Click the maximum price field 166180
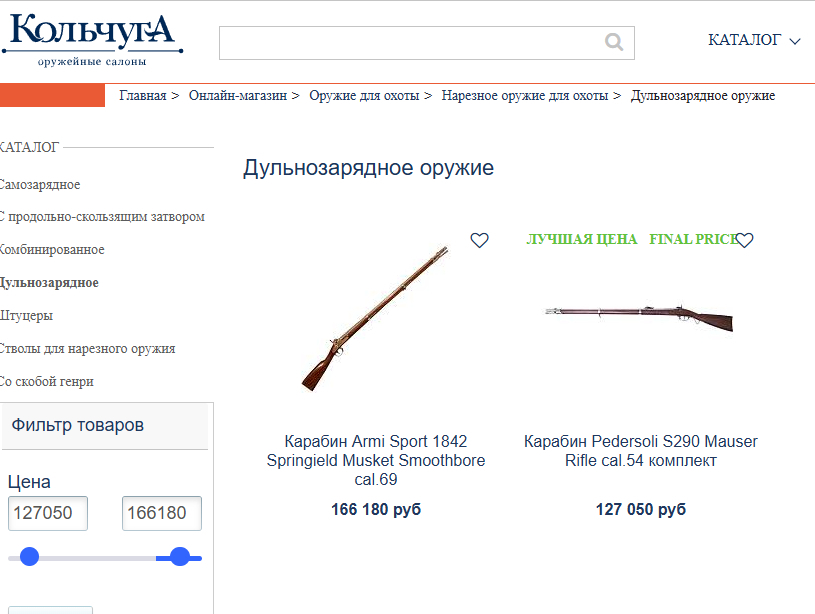The height and width of the screenshot is (614, 815). pos(162,513)
